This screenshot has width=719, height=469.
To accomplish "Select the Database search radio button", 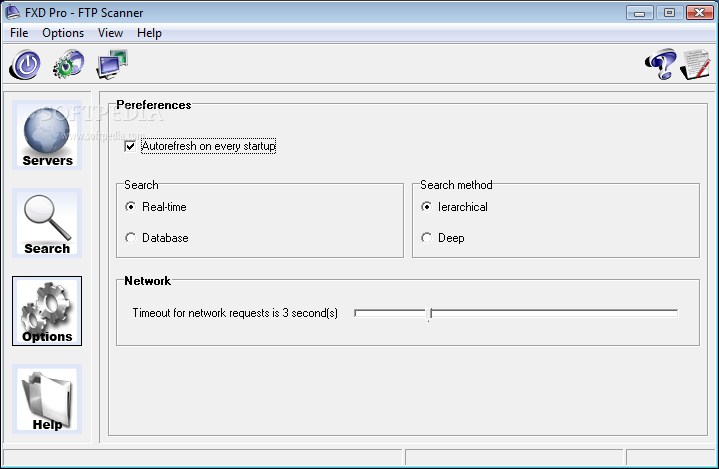I will click(x=131, y=238).
